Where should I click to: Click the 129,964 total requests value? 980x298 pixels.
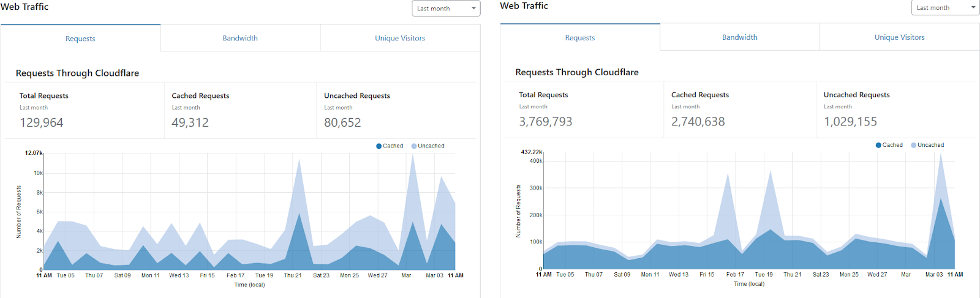[42, 122]
